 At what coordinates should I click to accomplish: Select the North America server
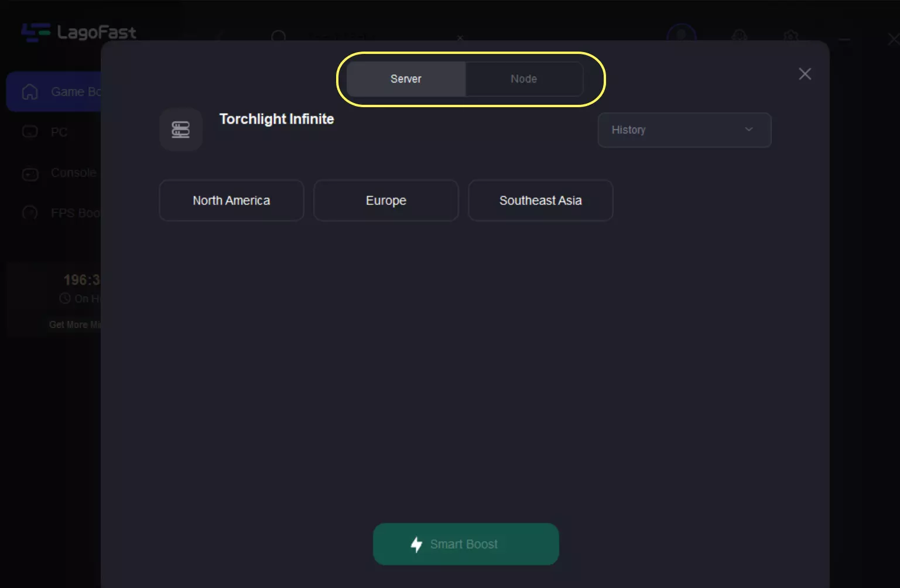[x=231, y=200]
